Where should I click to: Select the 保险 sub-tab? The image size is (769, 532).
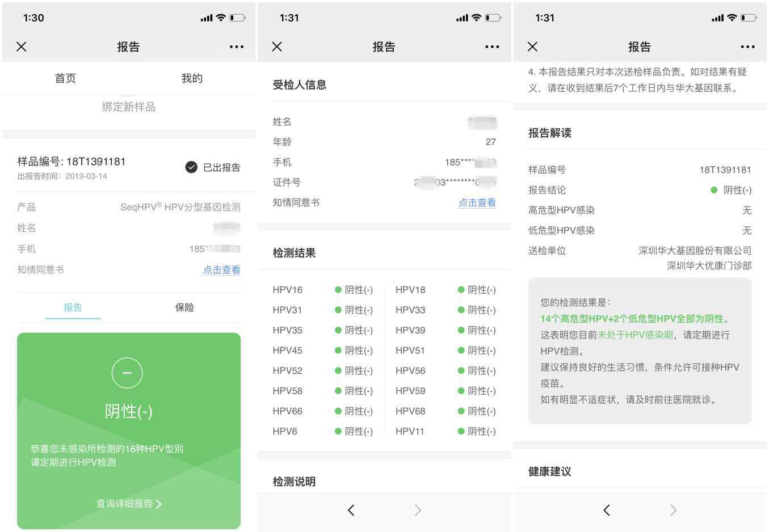(184, 307)
